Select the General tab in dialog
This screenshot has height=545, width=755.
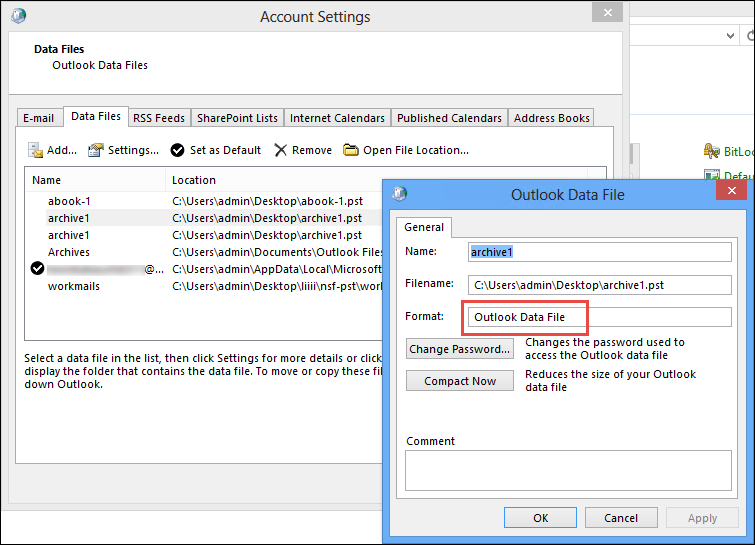pyautogui.click(x=424, y=227)
